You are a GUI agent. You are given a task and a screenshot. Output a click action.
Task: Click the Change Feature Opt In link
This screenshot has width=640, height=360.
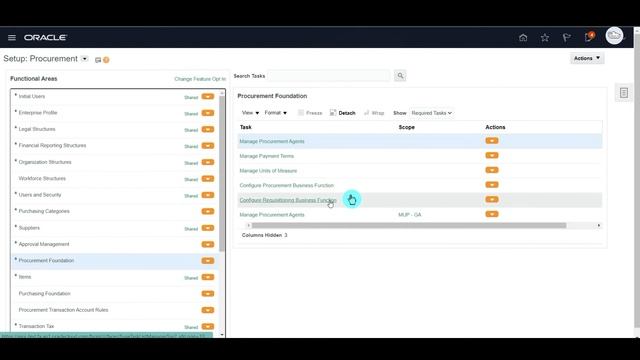(200, 79)
